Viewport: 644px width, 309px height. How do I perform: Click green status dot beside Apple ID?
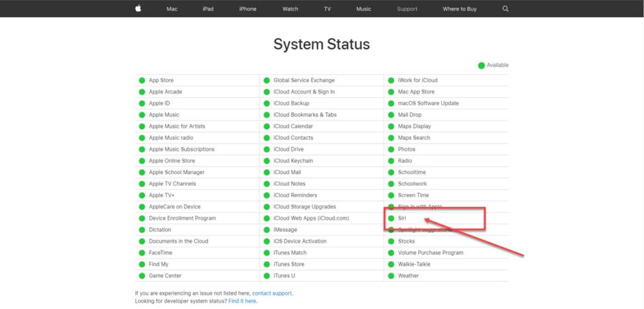tap(142, 104)
